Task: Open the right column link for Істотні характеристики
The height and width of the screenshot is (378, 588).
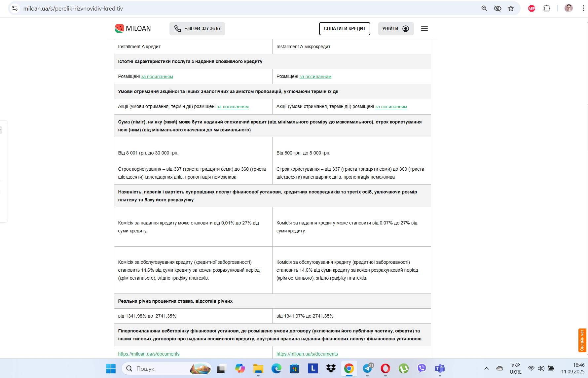Action: coord(315,77)
